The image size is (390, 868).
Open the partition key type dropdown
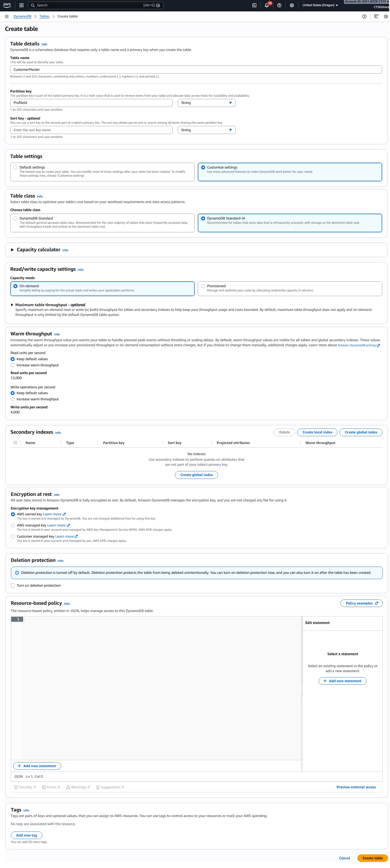(206, 103)
